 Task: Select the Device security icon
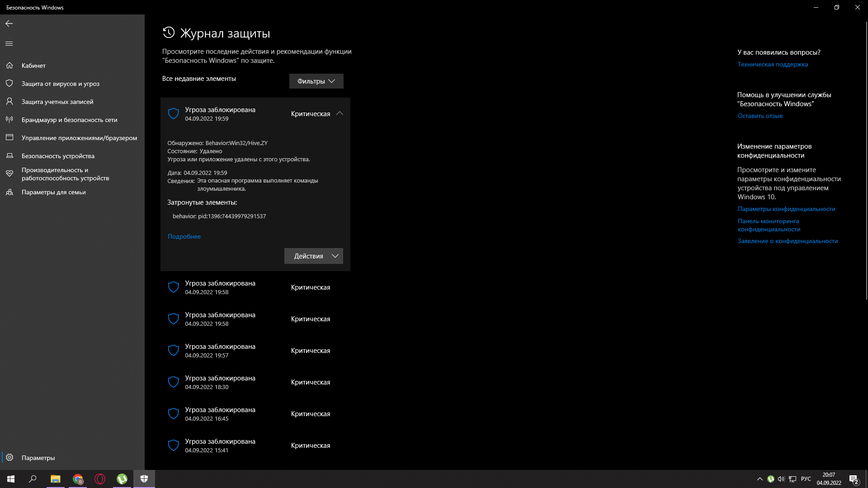[9, 155]
